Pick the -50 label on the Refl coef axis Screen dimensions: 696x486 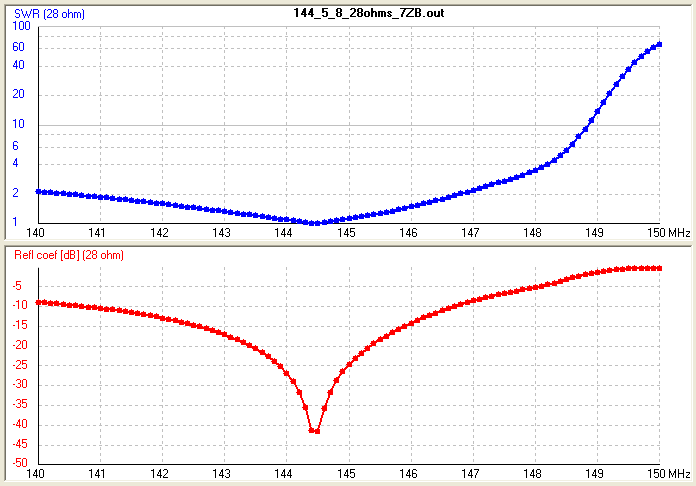pyautogui.click(x=20, y=463)
